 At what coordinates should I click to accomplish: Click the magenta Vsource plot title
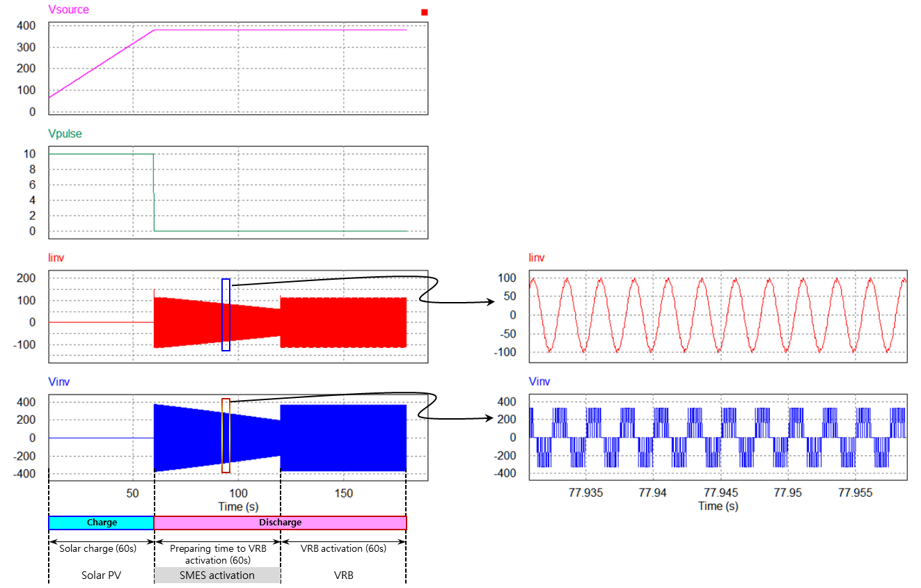[x=68, y=10]
